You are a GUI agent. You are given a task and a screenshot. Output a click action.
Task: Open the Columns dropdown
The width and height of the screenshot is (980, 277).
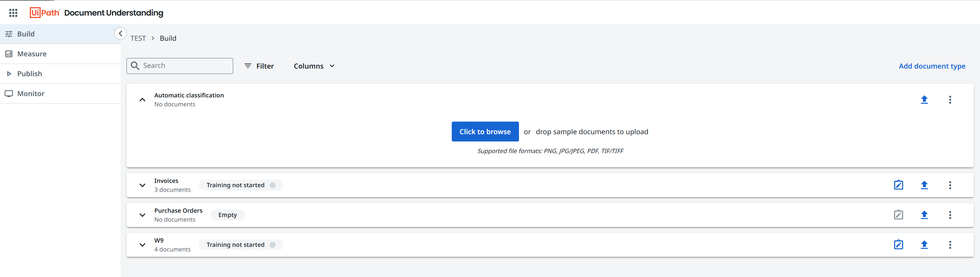point(314,66)
